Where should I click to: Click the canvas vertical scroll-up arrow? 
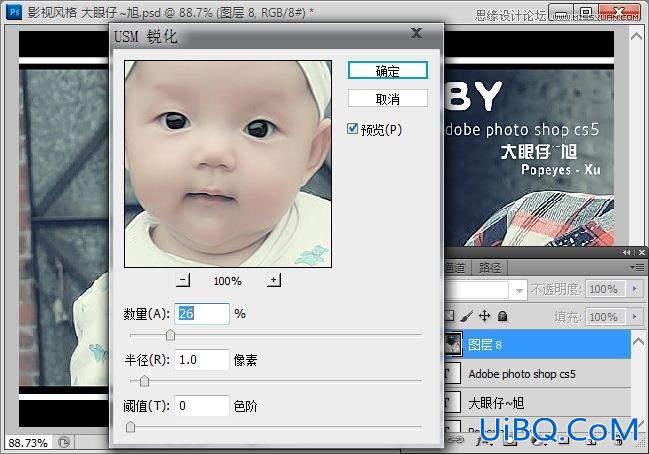[637, 36]
